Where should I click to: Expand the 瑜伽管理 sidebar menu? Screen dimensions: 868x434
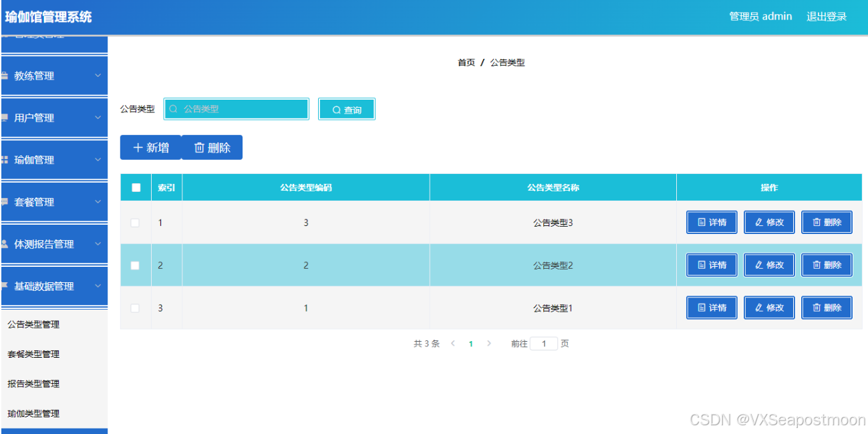[x=53, y=159]
